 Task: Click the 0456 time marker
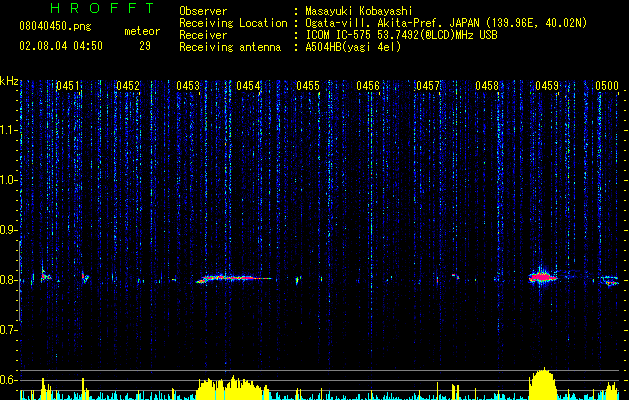[368, 86]
